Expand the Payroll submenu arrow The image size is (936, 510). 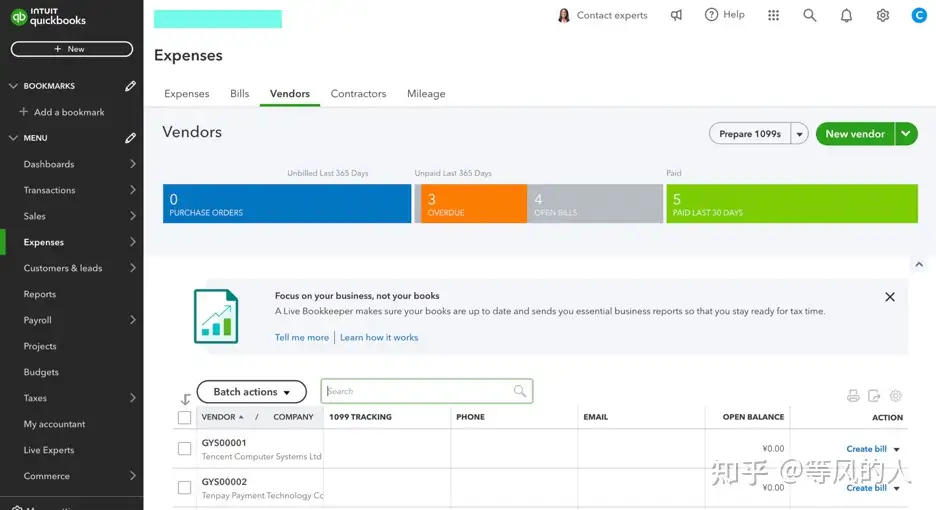pos(133,319)
